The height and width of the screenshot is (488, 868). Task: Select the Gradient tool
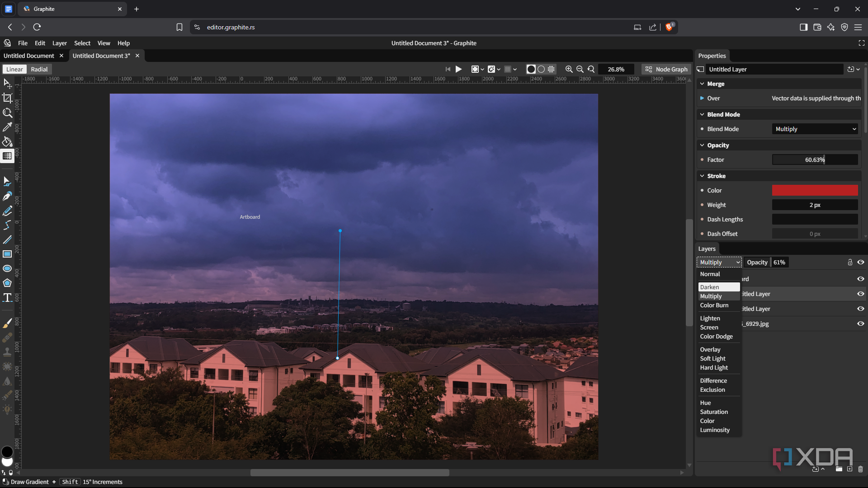coord(7,156)
